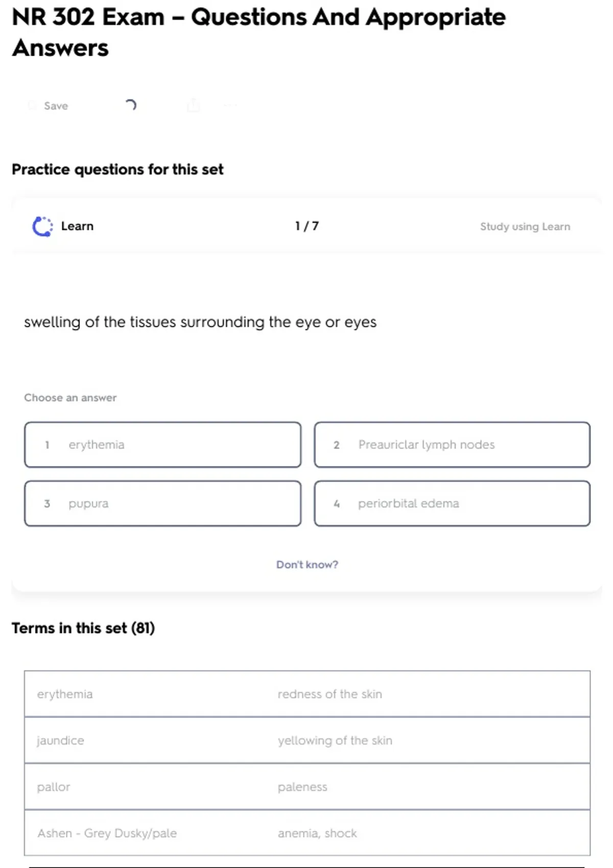613x868 pixels.
Task: Click the loading spinner icon
Action: tap(131, 105)
